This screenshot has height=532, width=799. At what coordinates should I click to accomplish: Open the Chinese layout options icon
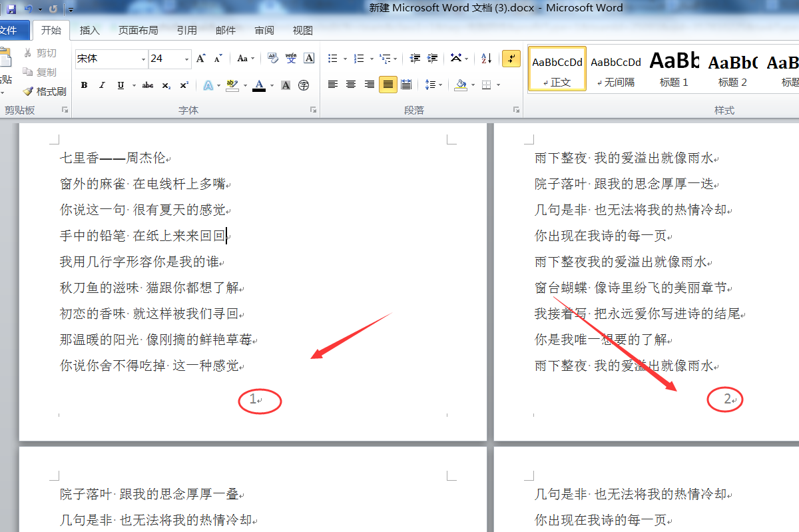point(456,59)
